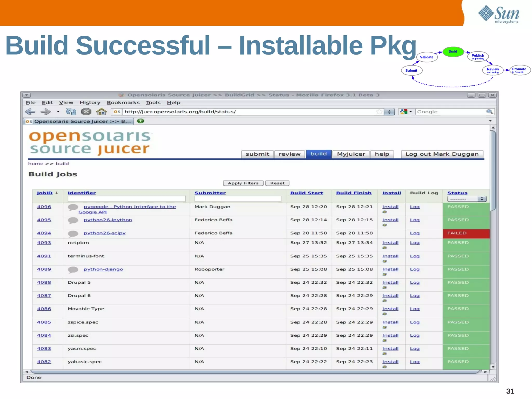Switch to the review tab

(290, 154)
